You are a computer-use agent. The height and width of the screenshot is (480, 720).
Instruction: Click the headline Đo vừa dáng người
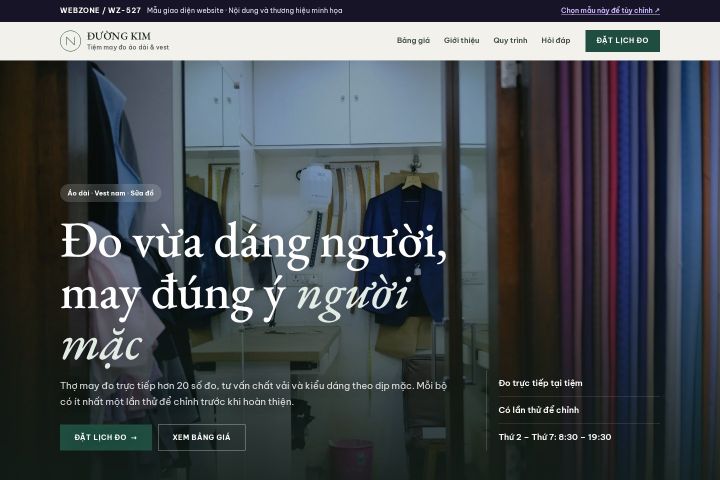[x=253, y=245]
